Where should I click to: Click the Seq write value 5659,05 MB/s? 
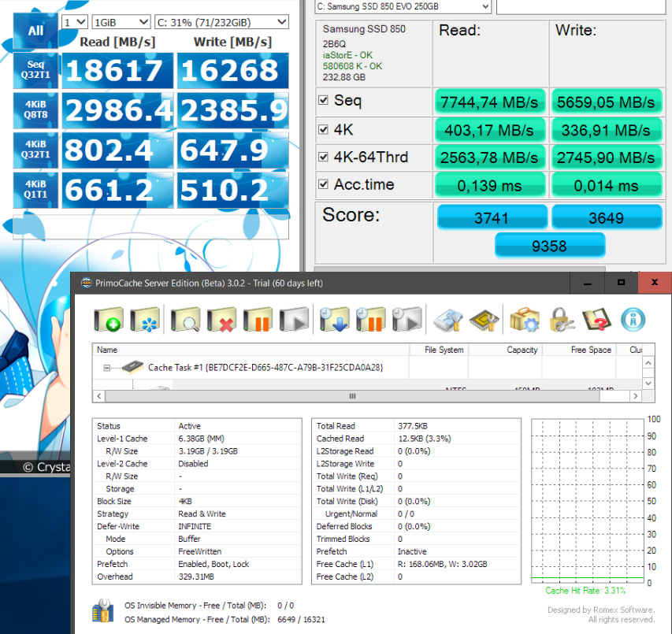pyautogui.click(x=607, y=102)
